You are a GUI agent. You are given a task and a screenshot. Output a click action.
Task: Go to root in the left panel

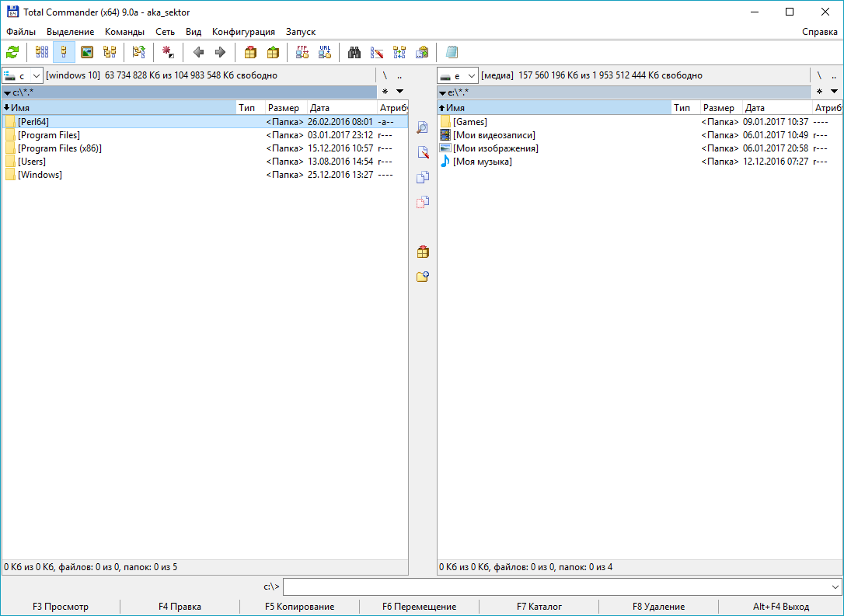(385, 75)
